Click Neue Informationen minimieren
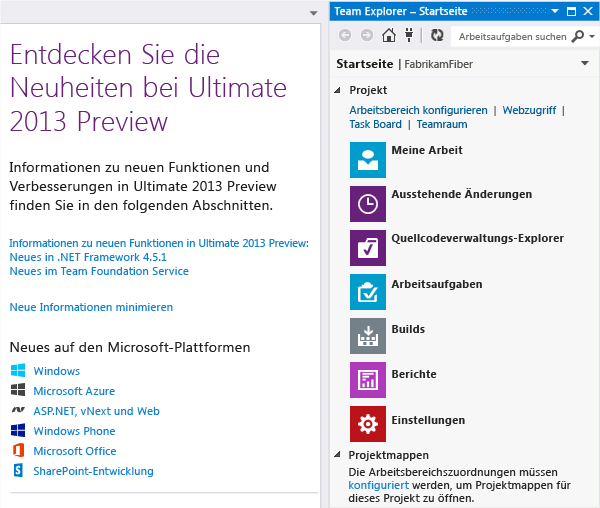600x508 pixels. point(91,307)
